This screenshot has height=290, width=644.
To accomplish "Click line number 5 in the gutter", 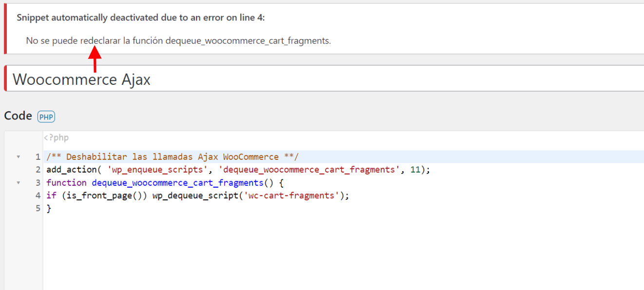I will coord(38,209).
